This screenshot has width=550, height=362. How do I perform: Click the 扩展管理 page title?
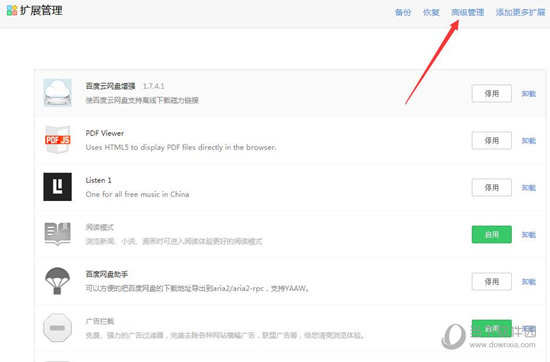41,10
